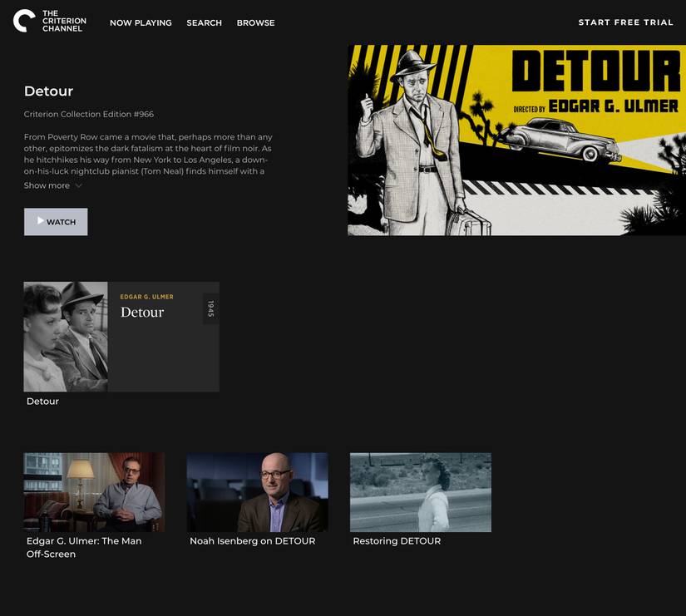This screenshot has height=616, width=686.
Task: Open Edgar G. Ulmer Man Off-Screen thumbnail
Action: [x=94, y=492]
